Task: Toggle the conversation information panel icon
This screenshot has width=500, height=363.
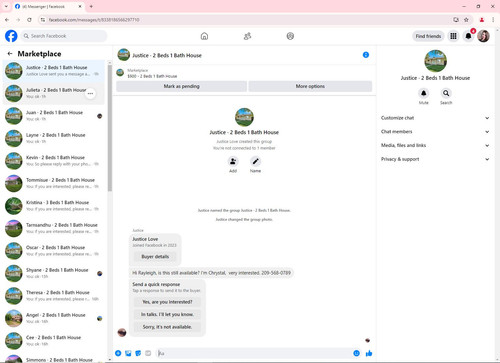Action: (x=366, y=55)
